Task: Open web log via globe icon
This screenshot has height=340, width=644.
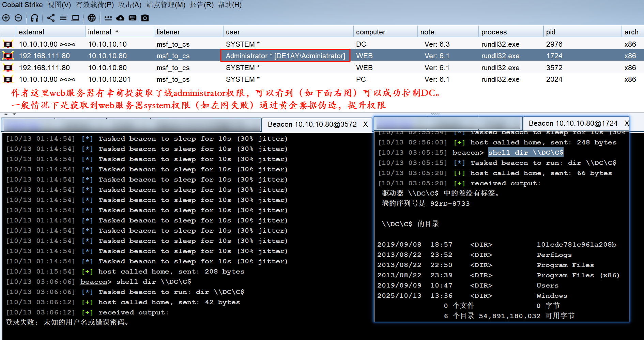Action: (92, 18)
